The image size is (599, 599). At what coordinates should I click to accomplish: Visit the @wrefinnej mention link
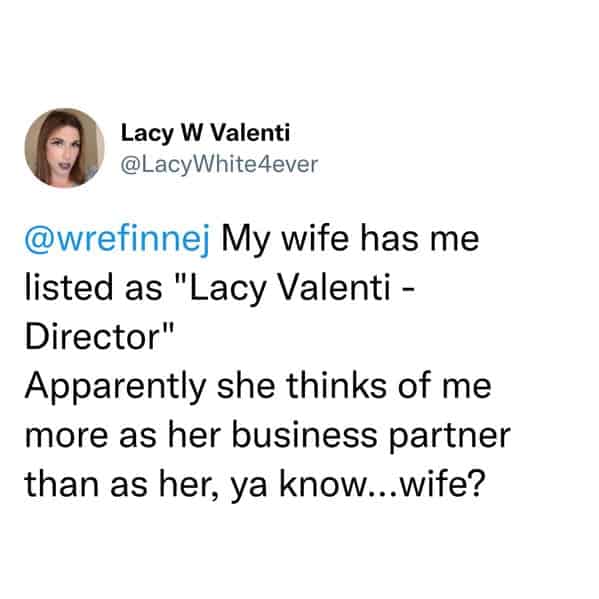[x=117, y=239]
